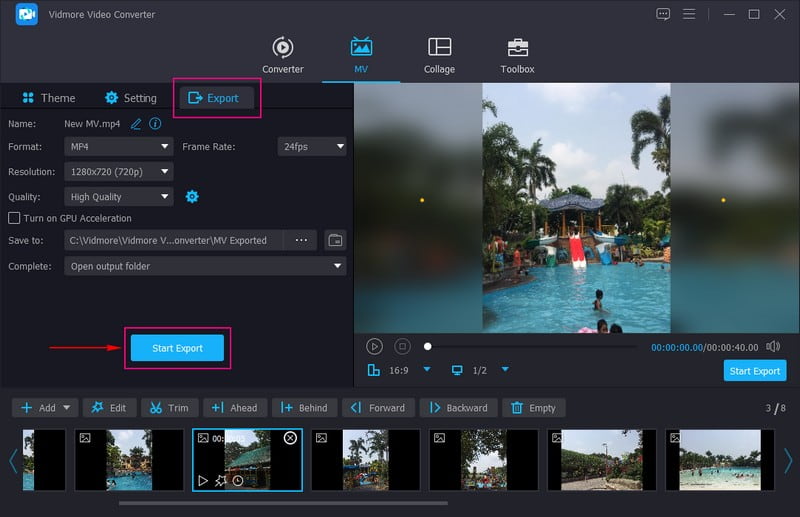800x517 pixels.
Task: Expand the Format MP4 dropdown
Action: coord(119,146)
